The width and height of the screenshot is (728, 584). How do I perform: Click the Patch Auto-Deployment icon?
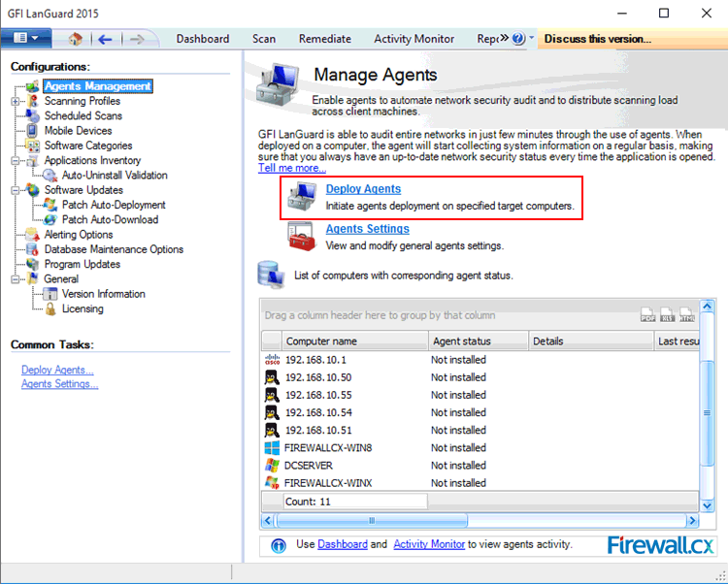[50, 205]
